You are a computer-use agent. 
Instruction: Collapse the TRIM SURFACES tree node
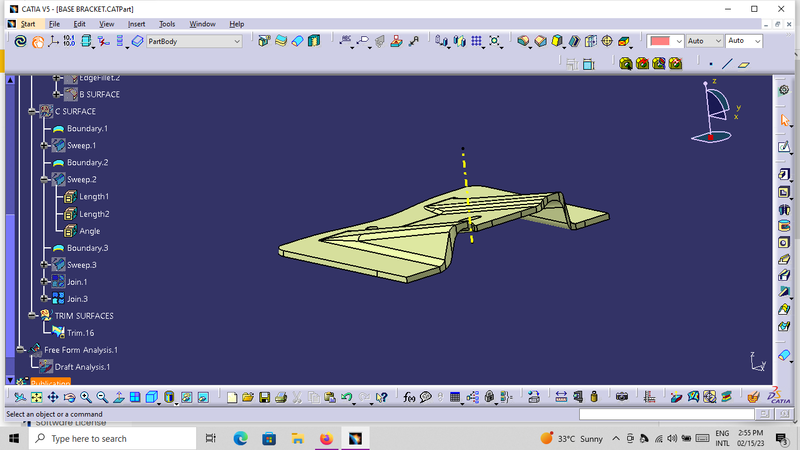32,316
